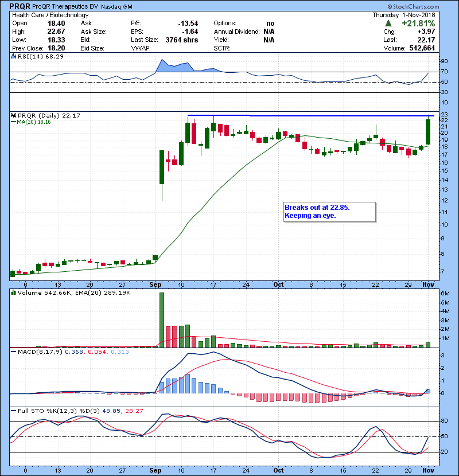Click the Prev Close value 18.20
Viewport: 459px width, 476px height.
click(x=56, y=48)
